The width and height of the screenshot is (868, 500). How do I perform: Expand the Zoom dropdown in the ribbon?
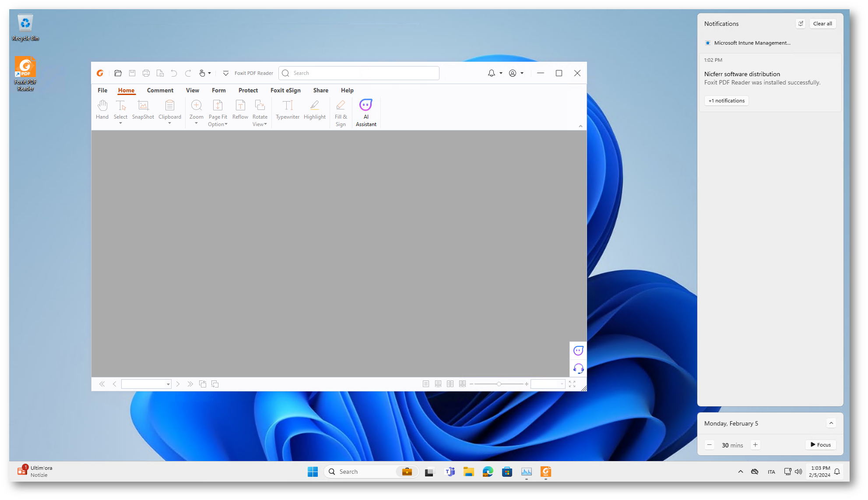[x=196, y=123]
